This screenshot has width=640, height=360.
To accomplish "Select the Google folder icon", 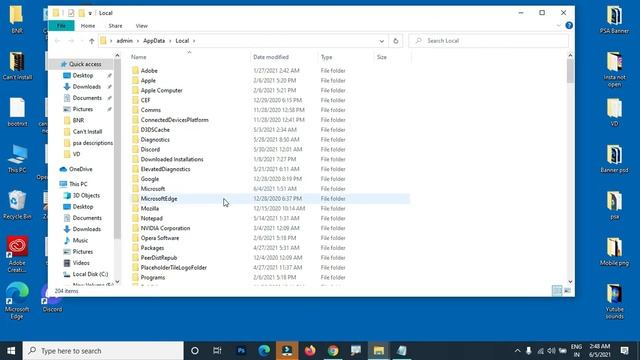I will [x=136, y=179].
